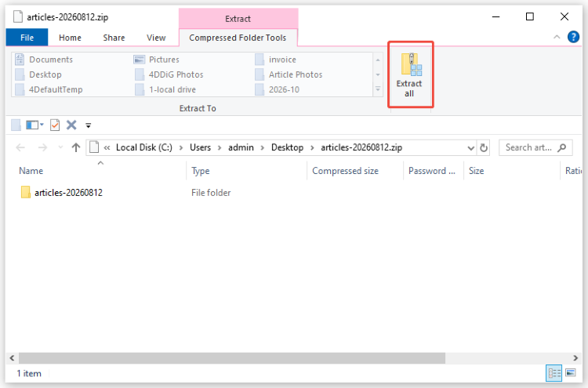This screenshot has width=588, height=388.
Task: Switch to Large icons view layout
Action: [571, 373]
